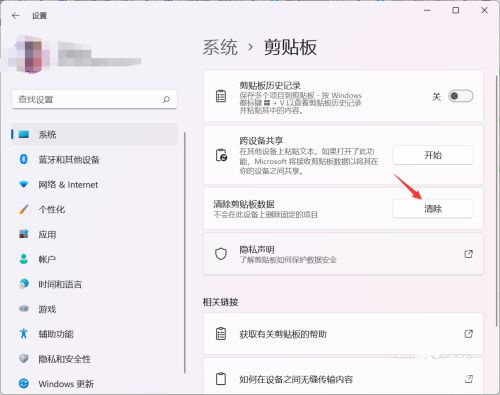Open 获取有关剪贴板的帮助 link
Screen dimensions: 500x395
(x=343, y=334)
